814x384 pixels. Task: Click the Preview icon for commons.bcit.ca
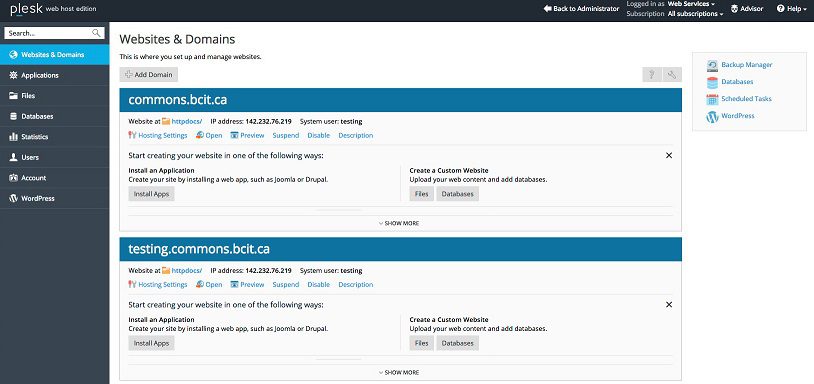pyautogui.click(x=235, y=135)
